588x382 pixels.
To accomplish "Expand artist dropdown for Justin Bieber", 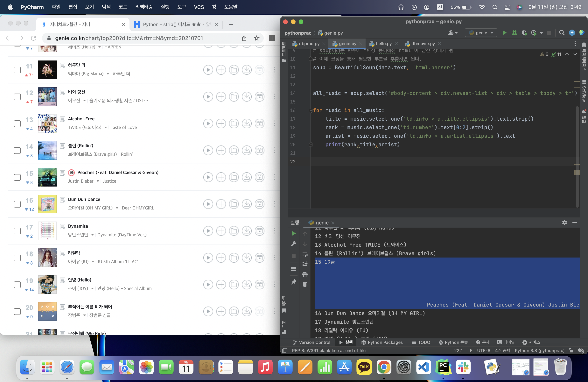I will click(x=98, y=181).
